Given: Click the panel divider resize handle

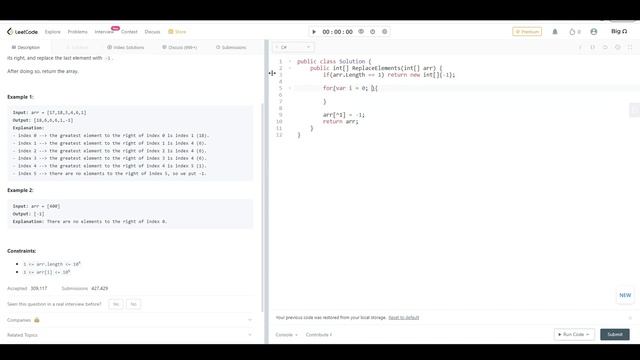Looking at the screenshot, I should (x=266, y=192).
